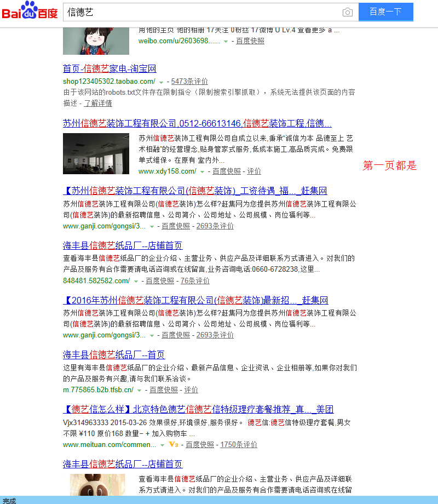Open 5473条评价 link
This screenshot has width=438, height=504.
[x=189, y=81]
